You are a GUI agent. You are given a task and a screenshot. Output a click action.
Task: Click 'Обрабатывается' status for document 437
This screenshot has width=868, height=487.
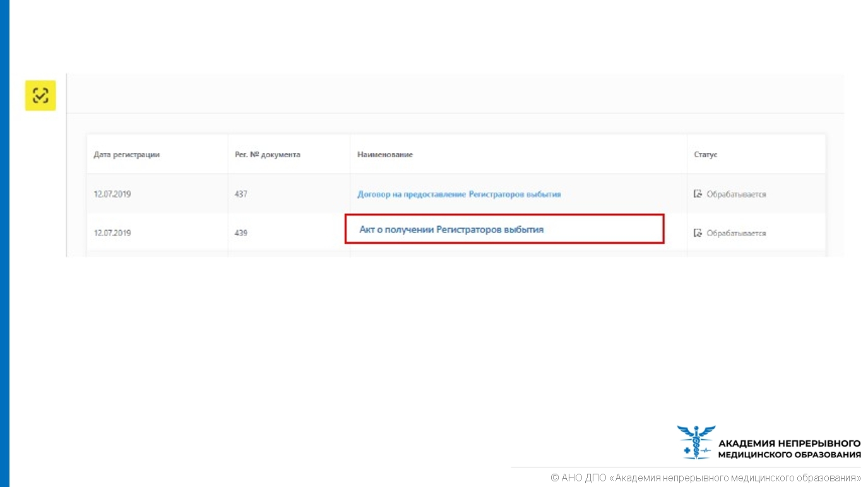[736, 195]
